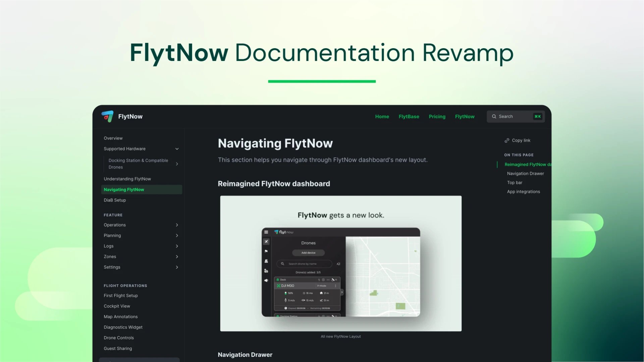Click the Zones sidebar item

click(110, 257)
